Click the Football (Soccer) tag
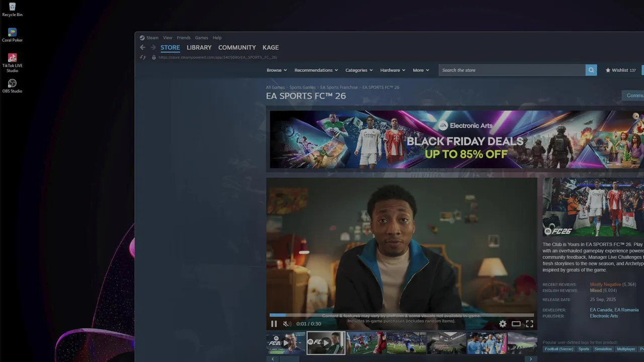 tap(559, 349)
